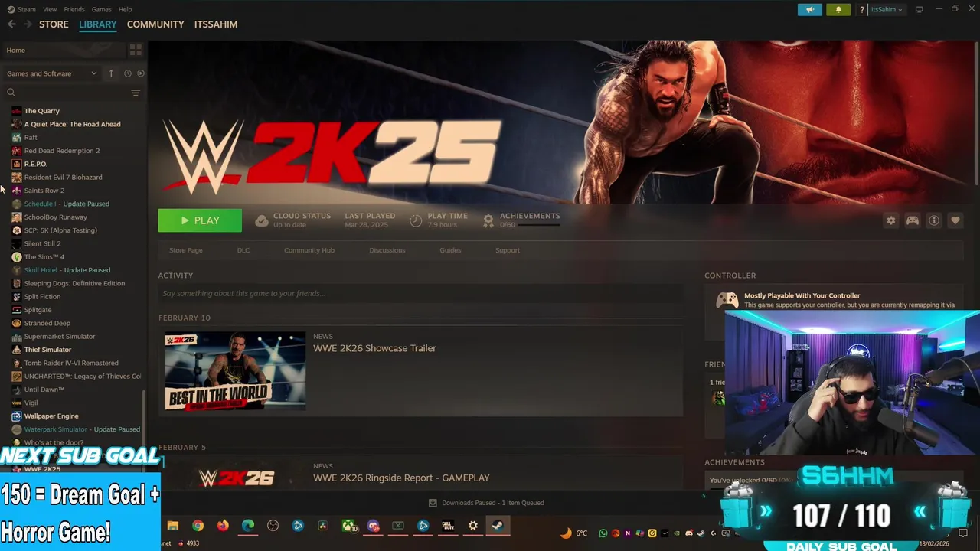Open the COMMUNITY tab

[155, 24]
